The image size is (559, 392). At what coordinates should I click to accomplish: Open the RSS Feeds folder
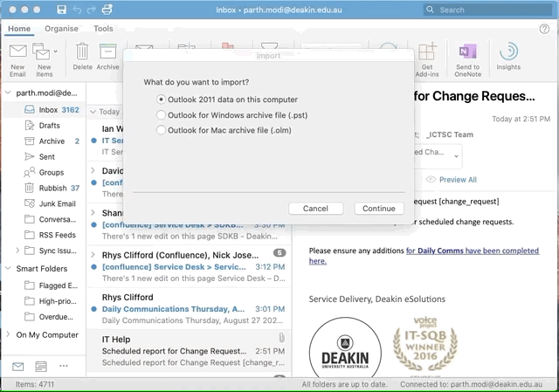[x=45, y=235]
